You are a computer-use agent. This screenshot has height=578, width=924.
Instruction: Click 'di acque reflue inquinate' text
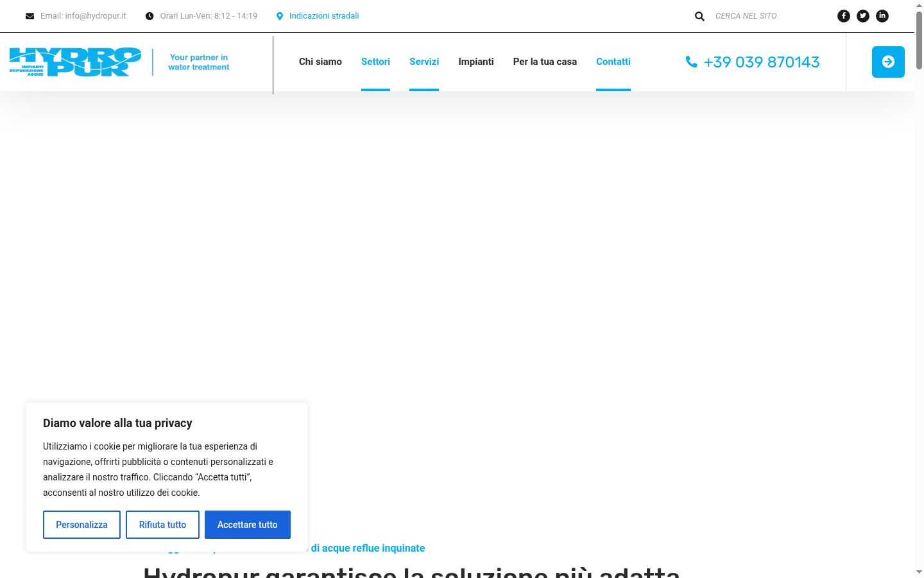368,548
